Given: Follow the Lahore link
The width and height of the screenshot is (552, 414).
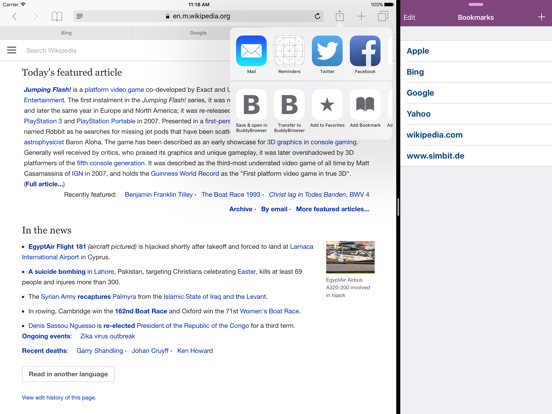Looking at the screenshot, I should pos(104,271).
